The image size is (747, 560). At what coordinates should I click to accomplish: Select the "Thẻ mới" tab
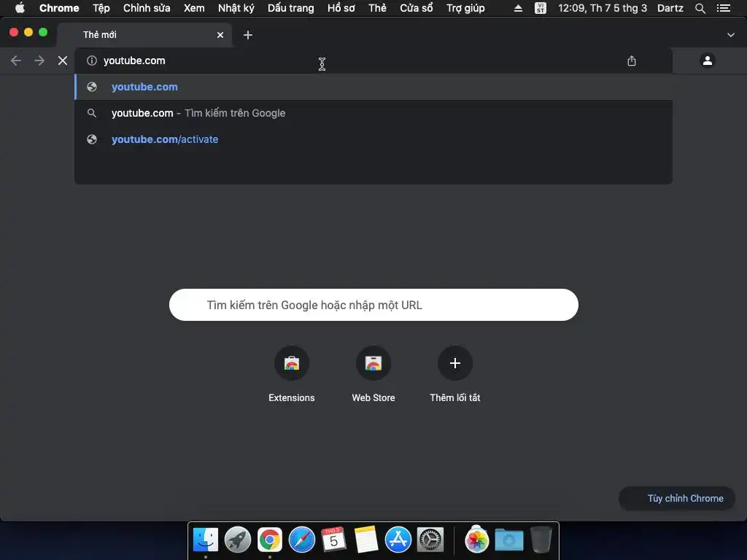144,35
